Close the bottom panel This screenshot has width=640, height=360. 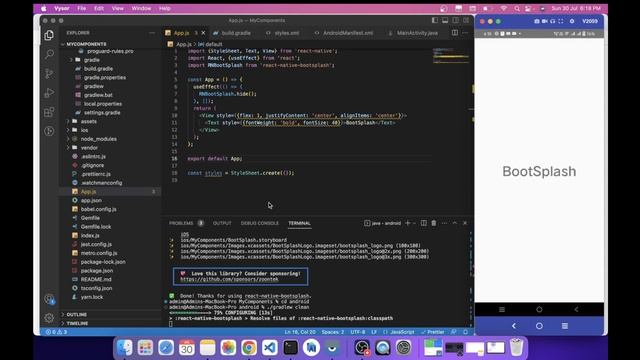coord(465,223)
